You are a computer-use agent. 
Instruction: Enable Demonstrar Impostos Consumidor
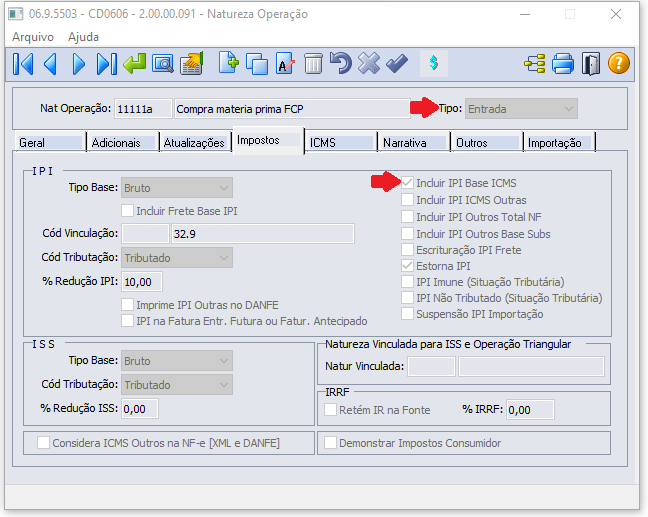click(x=330, y=443)
